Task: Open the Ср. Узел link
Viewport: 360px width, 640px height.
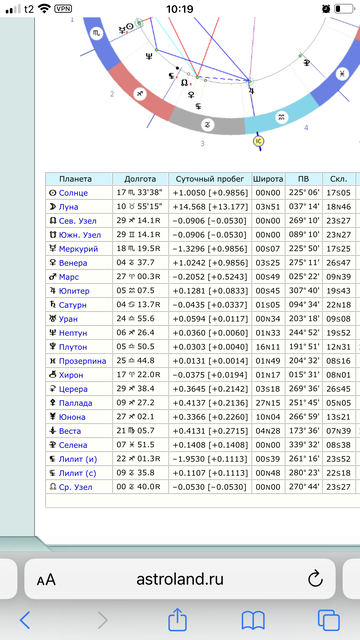Action: coord(76,487)
